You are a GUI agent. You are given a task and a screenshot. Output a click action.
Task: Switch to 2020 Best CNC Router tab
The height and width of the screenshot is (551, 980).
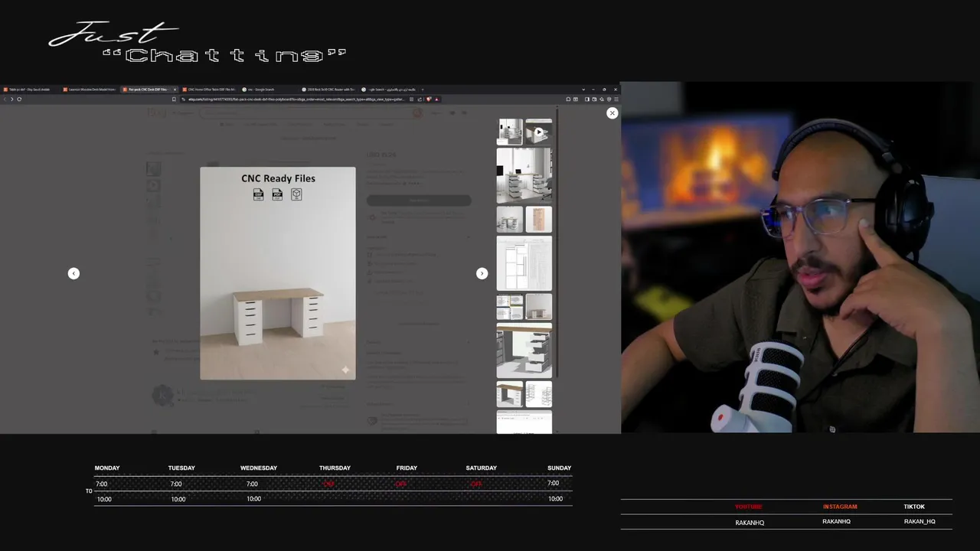click(x=328, y=90)
